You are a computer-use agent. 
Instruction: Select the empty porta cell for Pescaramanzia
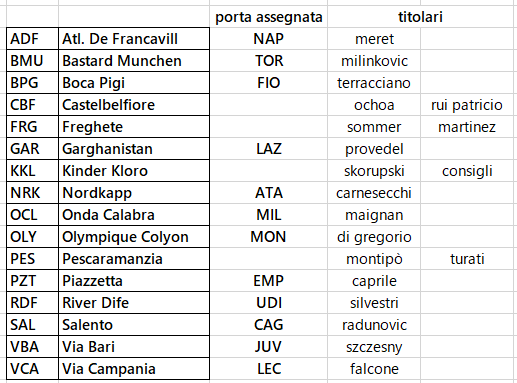[x=268, y=259]
